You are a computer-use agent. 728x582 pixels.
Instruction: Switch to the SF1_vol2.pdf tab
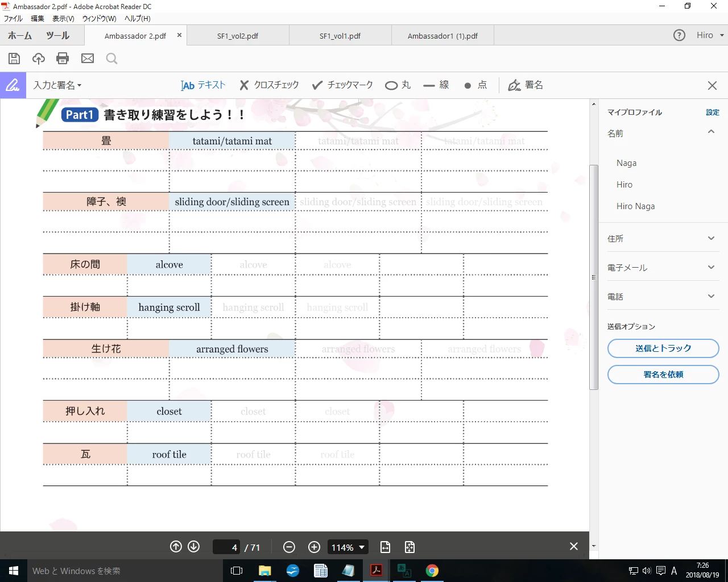[238, 36]
